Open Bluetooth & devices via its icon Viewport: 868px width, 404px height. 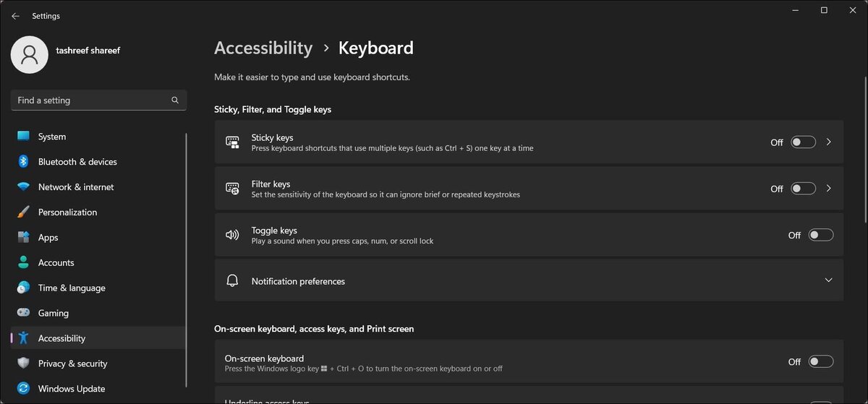pos(23,162)
